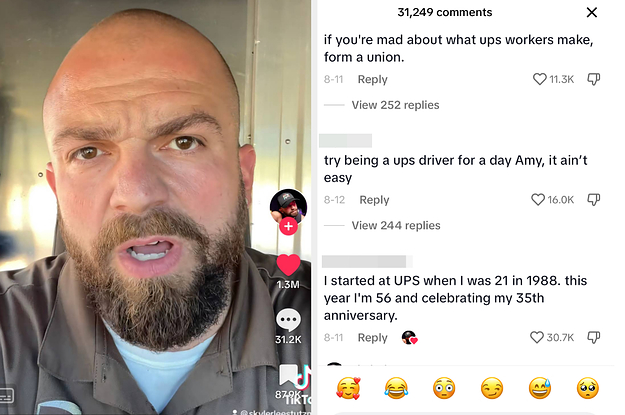Save the video with the bookmark icon

point(288,376)
